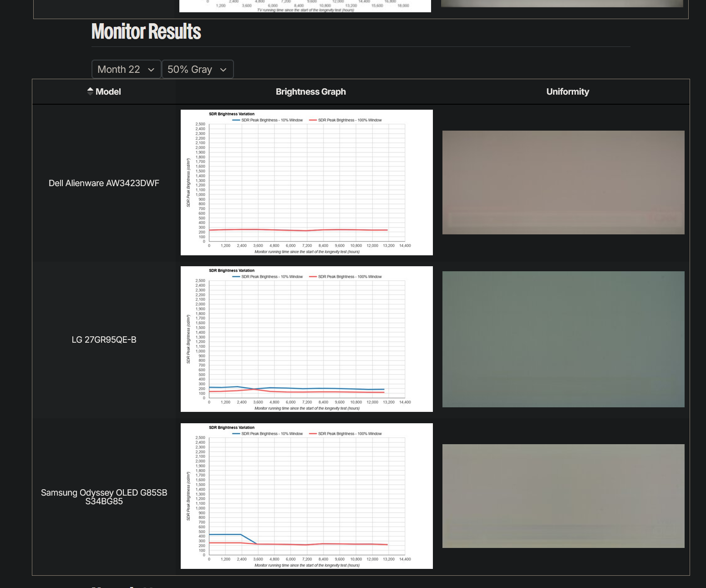Click the LG SDR Brightness Variation graph
The image size is (706, 588).
click(306, 339)
